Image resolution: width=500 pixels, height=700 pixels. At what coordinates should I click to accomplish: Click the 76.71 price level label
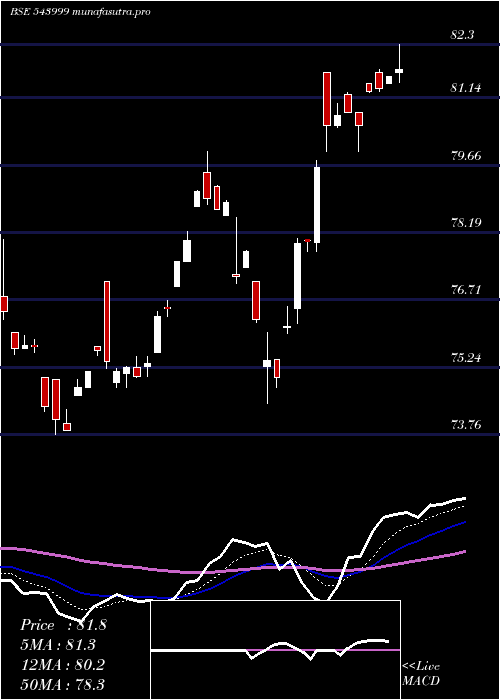tap(466, 289)
